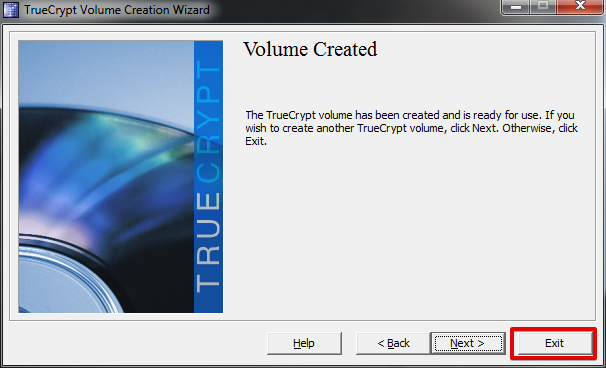Click the greyed maximize button in title bar
606x368 pixels.
[x=543, y=7]
